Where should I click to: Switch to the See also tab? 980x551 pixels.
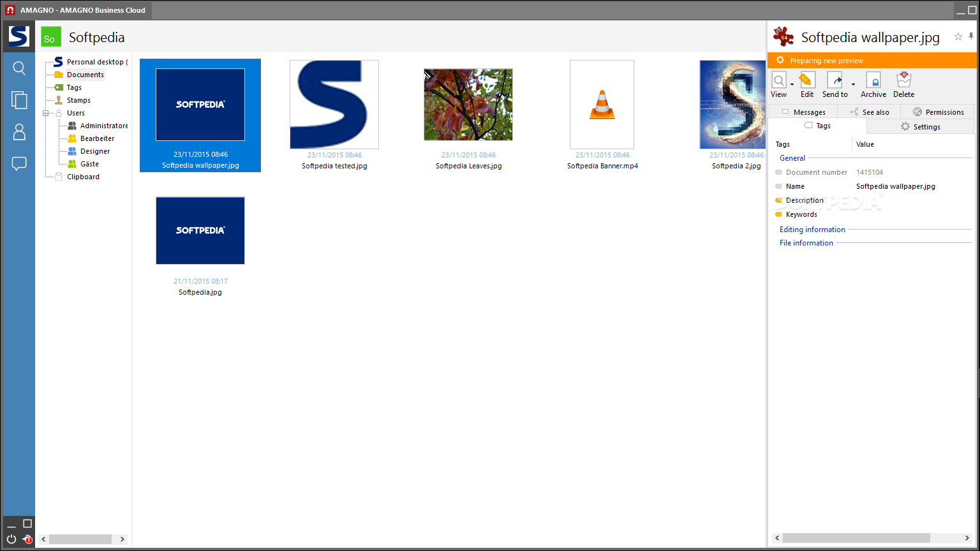click(x=869, y=112)
